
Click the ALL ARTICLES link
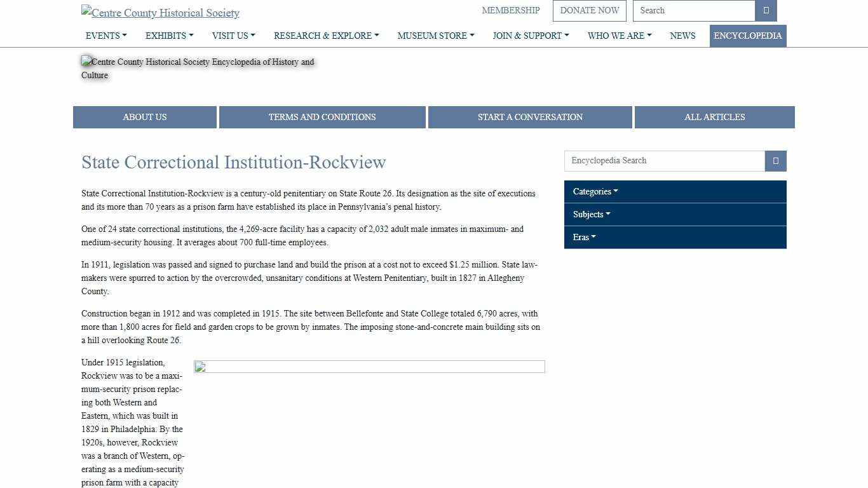(x=714, y=117)
